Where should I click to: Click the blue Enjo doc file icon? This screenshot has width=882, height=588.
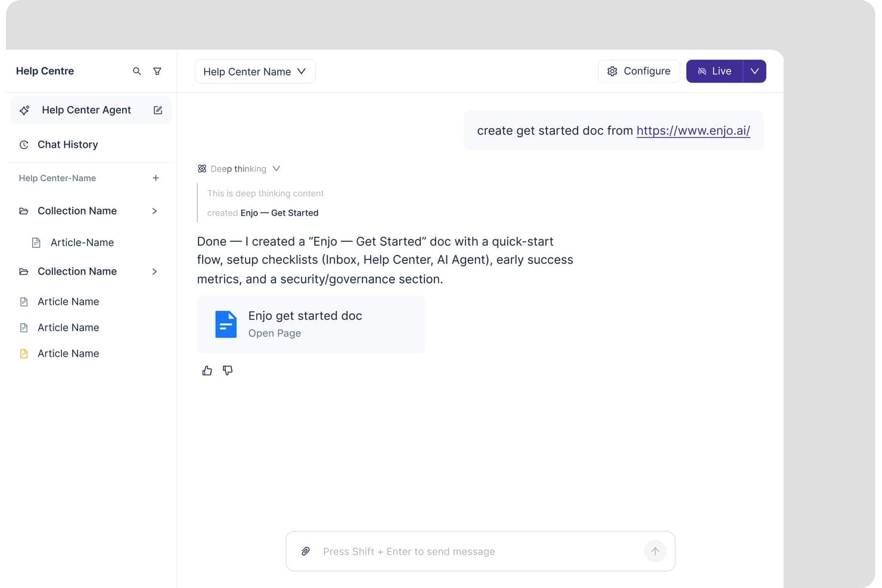point(226,325)
